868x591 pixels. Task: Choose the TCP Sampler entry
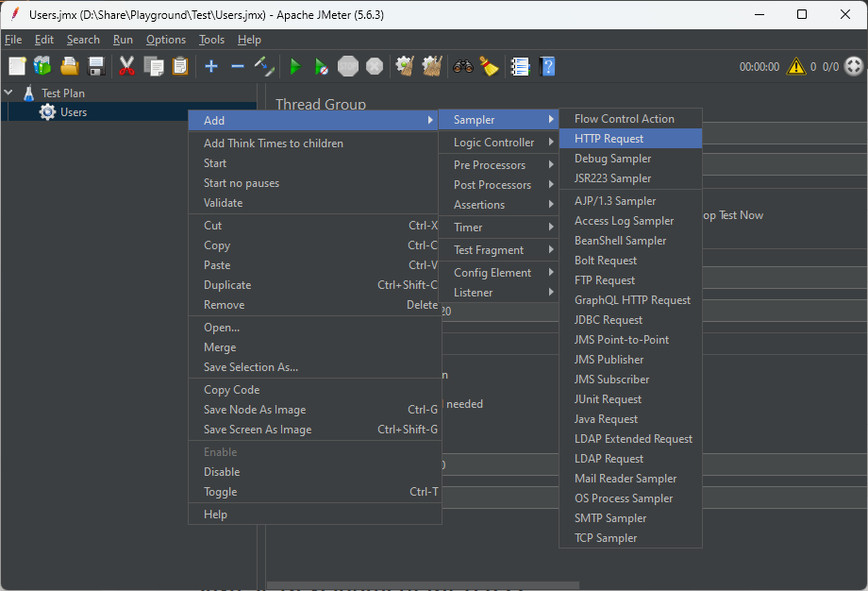(x=630, y=538)
